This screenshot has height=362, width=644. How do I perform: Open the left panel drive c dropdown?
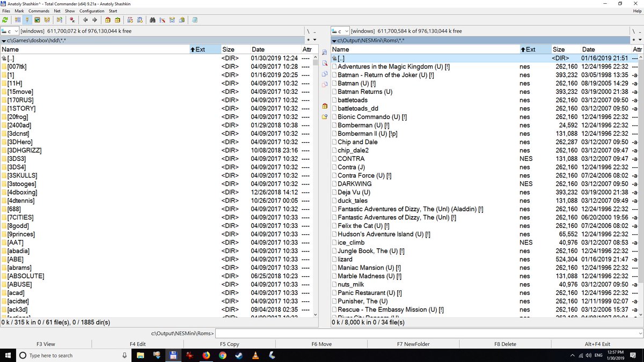(x=10, y=31)
